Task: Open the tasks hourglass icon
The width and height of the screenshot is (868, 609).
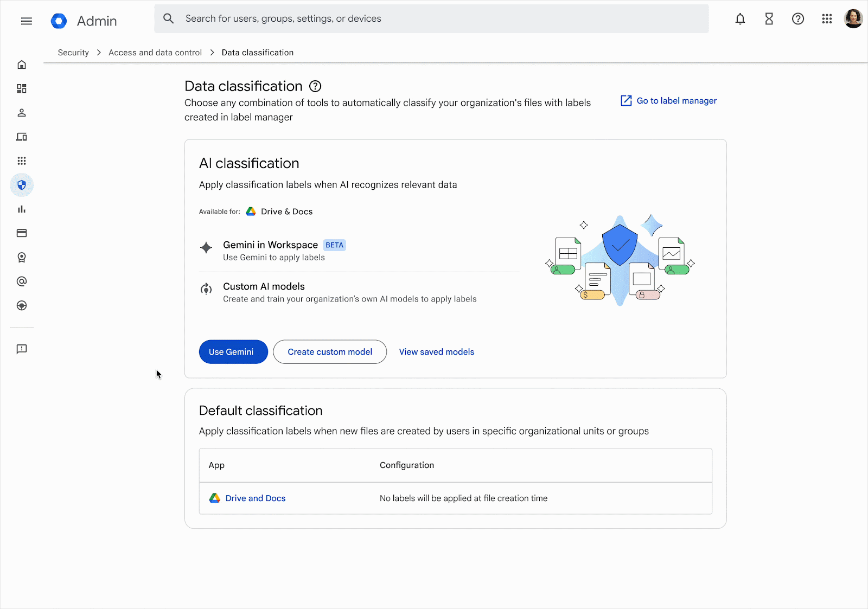Action: (769, 19)
